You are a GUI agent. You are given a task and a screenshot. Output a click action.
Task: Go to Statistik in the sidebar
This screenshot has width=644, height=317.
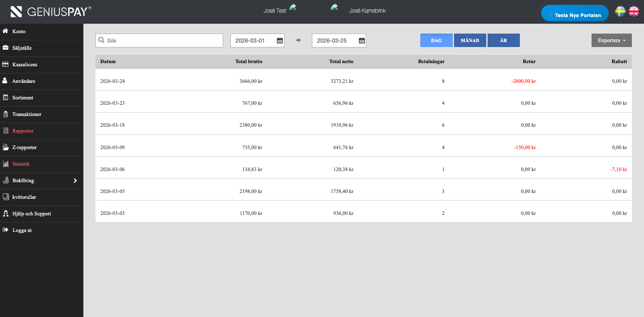[x=21, y=164]
